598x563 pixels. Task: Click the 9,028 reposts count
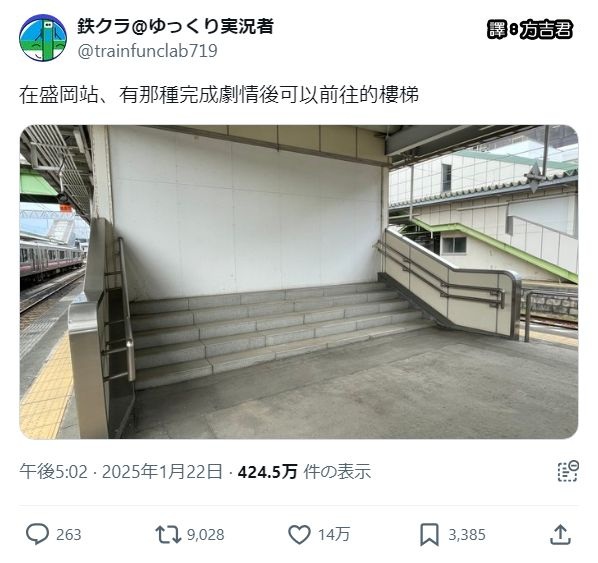point(206,535)
